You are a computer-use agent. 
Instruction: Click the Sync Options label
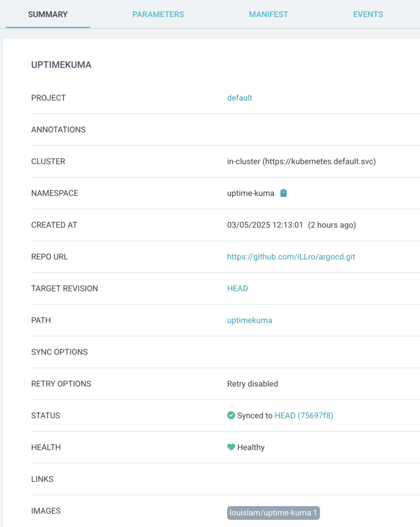[x=60, y=352]
